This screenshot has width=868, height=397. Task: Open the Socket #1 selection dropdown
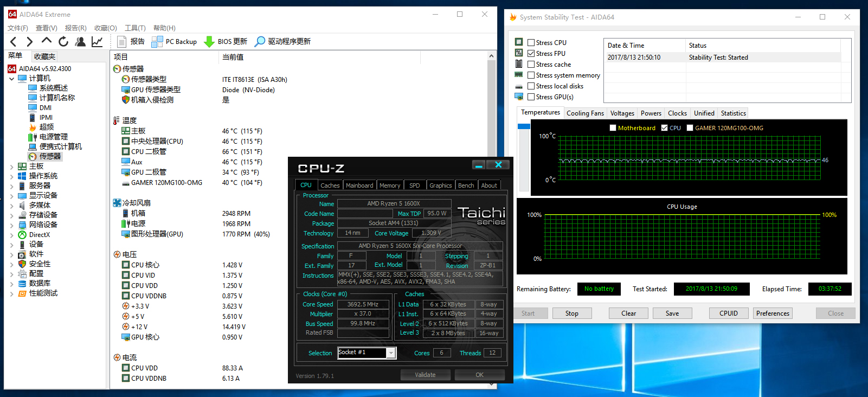click(x=390, y=353)
